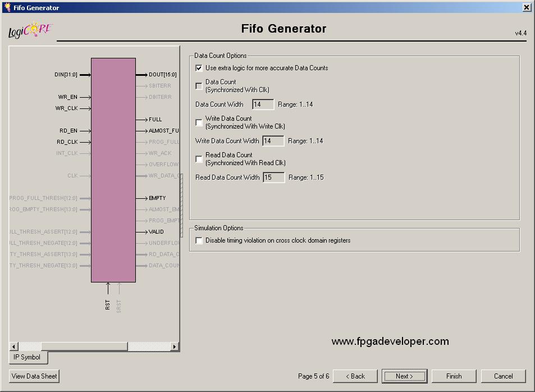Click the DIN[31:0] port label

pos(66,75)
